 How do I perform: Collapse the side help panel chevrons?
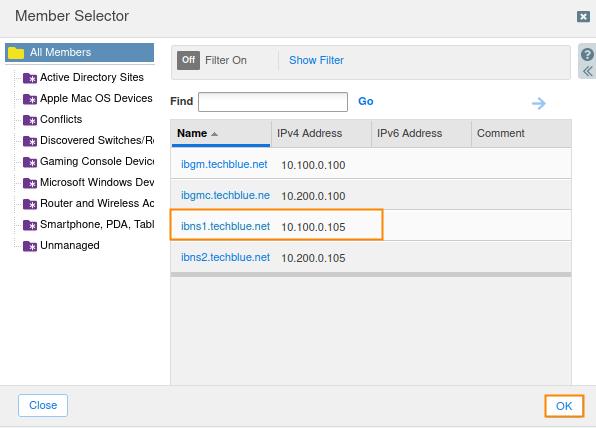tap(588, 71)
